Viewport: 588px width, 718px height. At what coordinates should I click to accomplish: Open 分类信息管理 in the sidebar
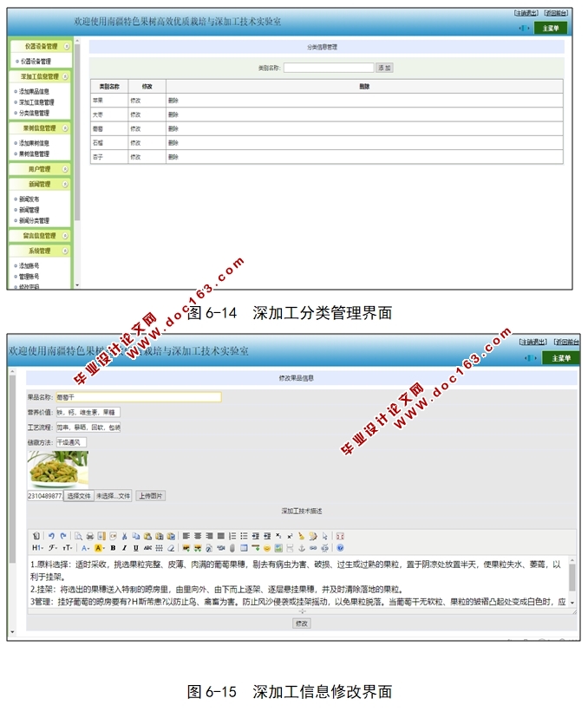34,113
